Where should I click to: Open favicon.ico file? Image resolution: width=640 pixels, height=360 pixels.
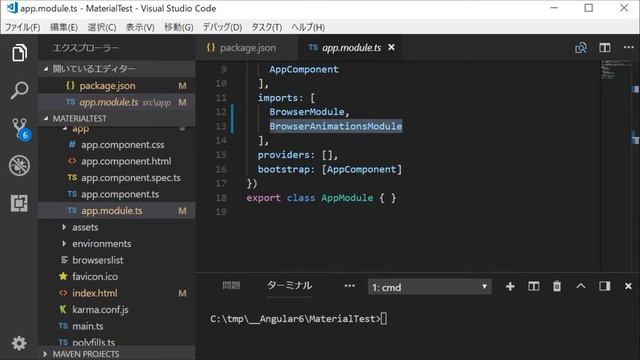117,277
